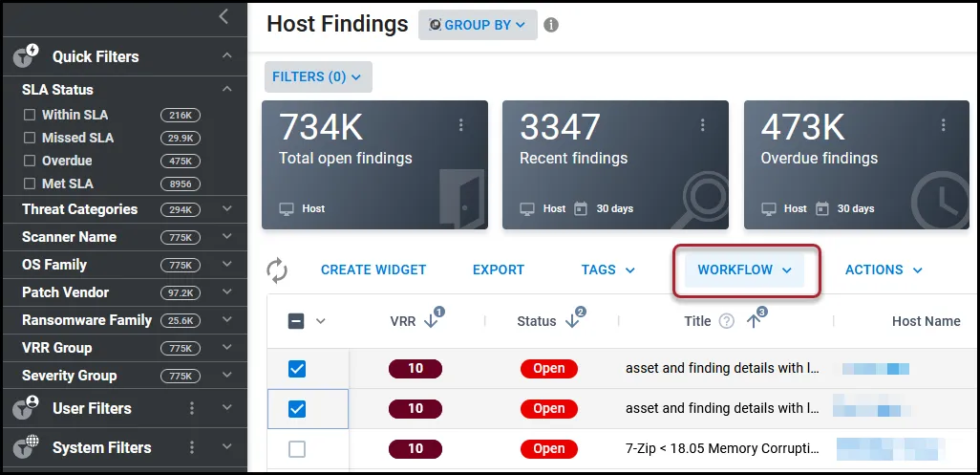Image resolution: width=980 pixels, height=475 pixels.
Task: Click the 7-Zip < 18.05 Memory Corruption title
Action: pyautogui.click(x=722, y=449)
